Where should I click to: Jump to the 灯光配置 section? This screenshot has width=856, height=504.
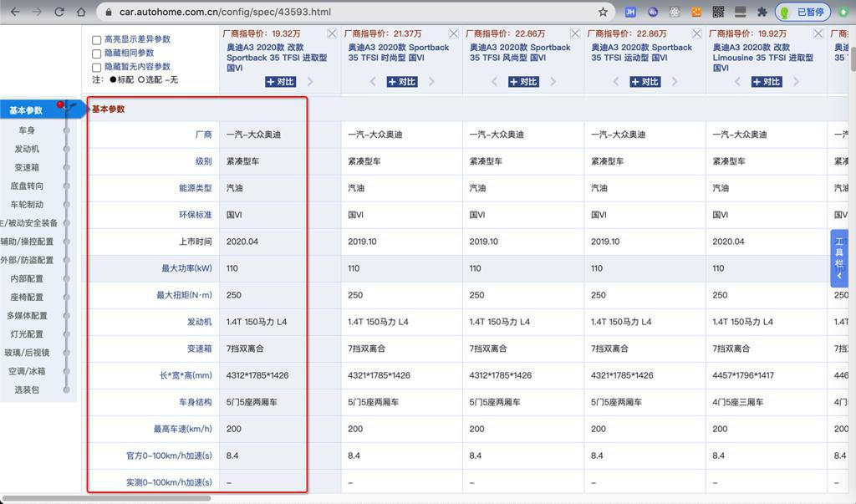point(27,334)
